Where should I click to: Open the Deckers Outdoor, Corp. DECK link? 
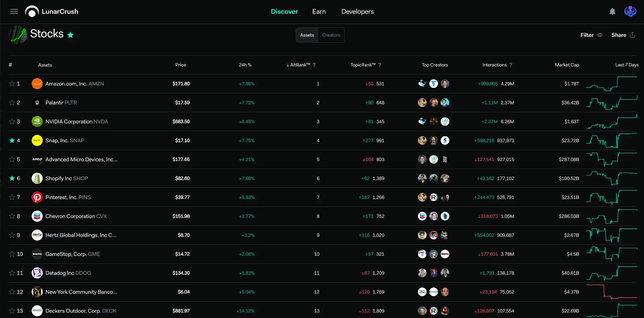(81, 311)
